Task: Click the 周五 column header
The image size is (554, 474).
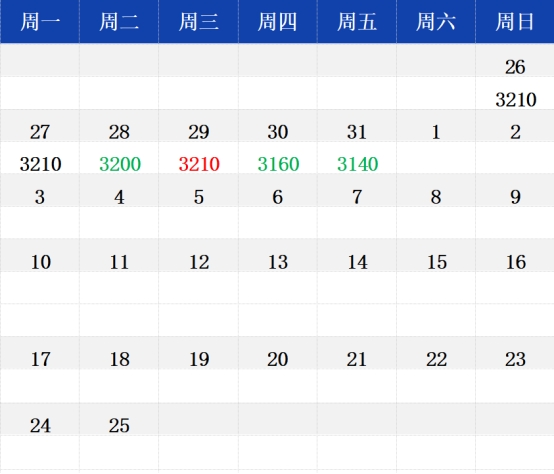Action: pos(357,22)
